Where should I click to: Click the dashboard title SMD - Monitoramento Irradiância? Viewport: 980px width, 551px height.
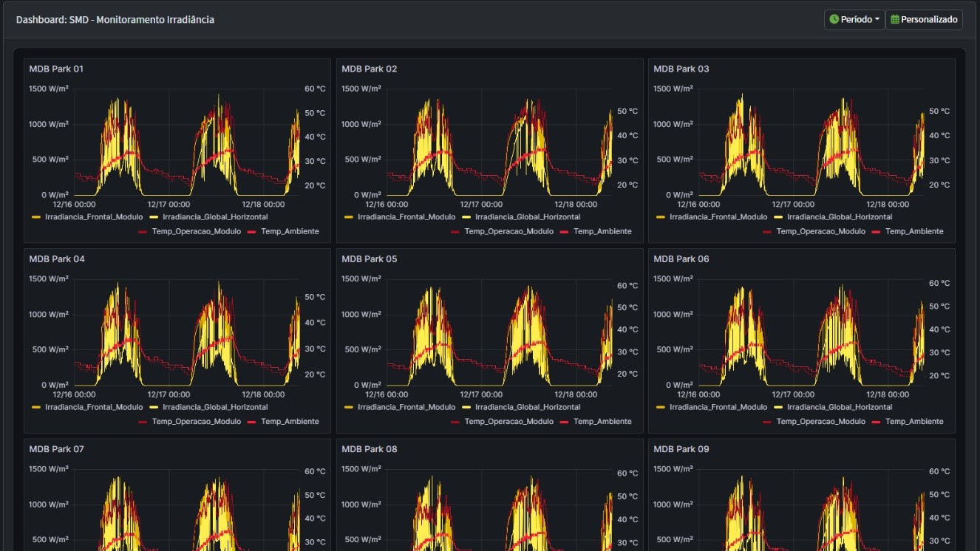[115, 20]
